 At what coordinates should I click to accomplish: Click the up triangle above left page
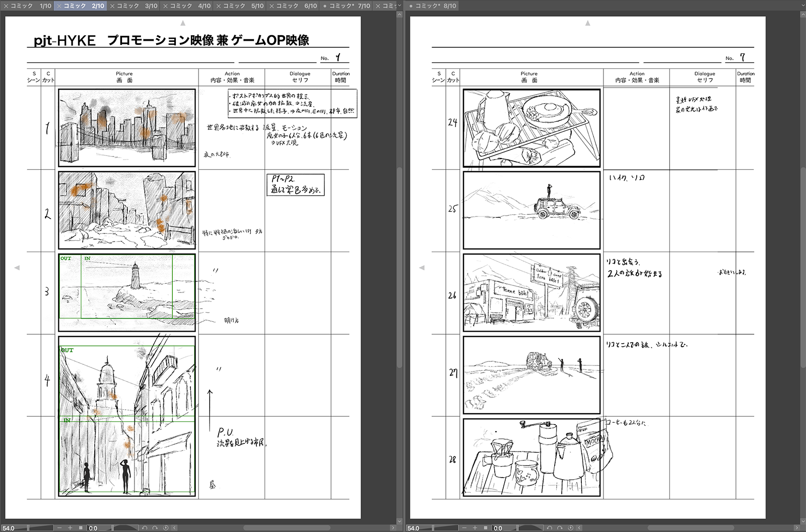point(183,23)
